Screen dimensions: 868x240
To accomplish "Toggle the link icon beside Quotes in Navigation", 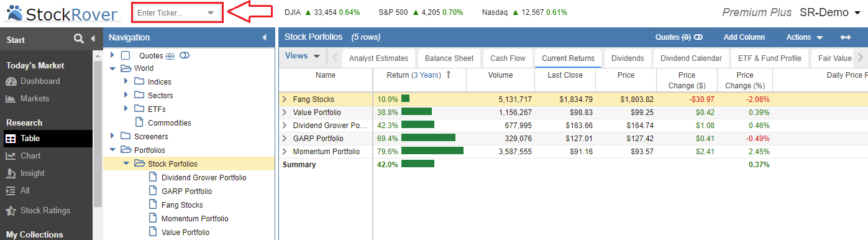I will 185,55.
